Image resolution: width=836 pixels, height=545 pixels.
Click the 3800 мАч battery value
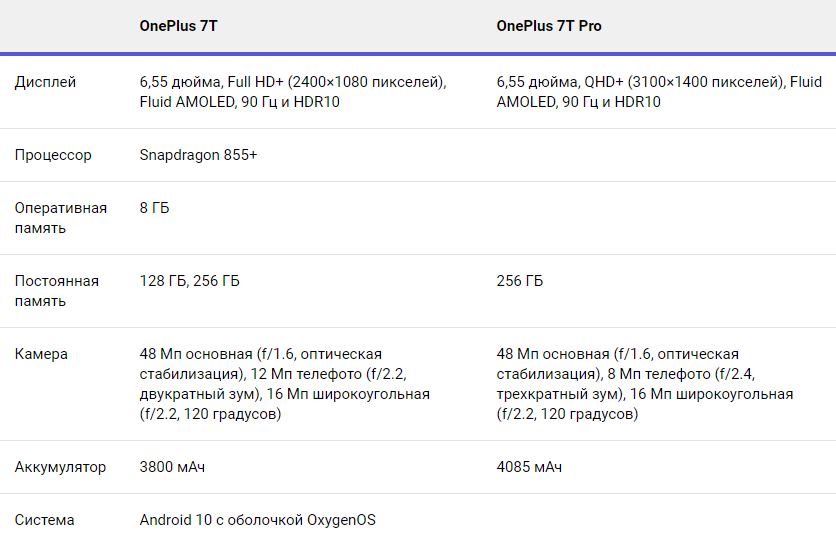(172, 467)
